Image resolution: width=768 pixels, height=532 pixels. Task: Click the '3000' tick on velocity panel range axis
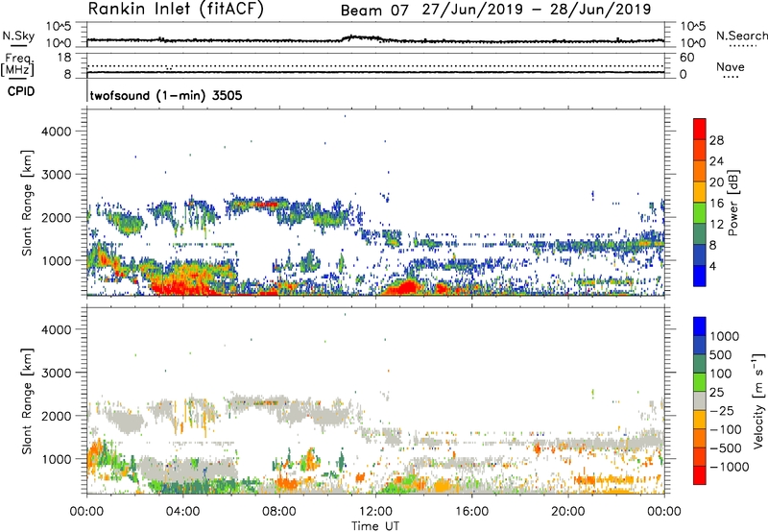pos(57,373)
